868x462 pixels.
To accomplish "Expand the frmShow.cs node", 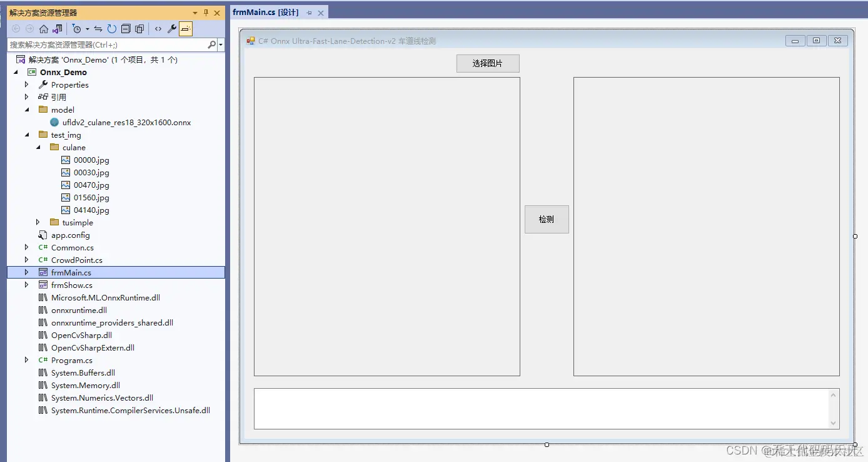I will pos(26,285).
